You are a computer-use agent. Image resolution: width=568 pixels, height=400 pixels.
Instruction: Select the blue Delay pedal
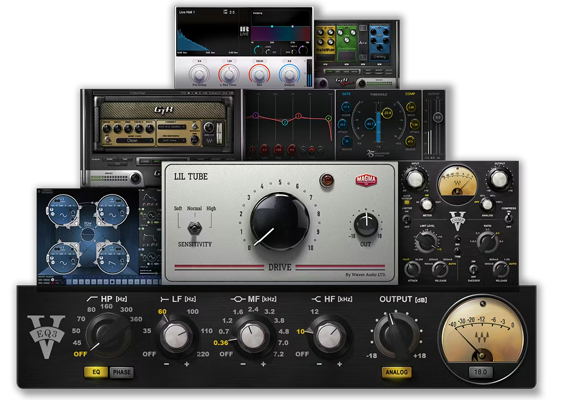[379, 43]
